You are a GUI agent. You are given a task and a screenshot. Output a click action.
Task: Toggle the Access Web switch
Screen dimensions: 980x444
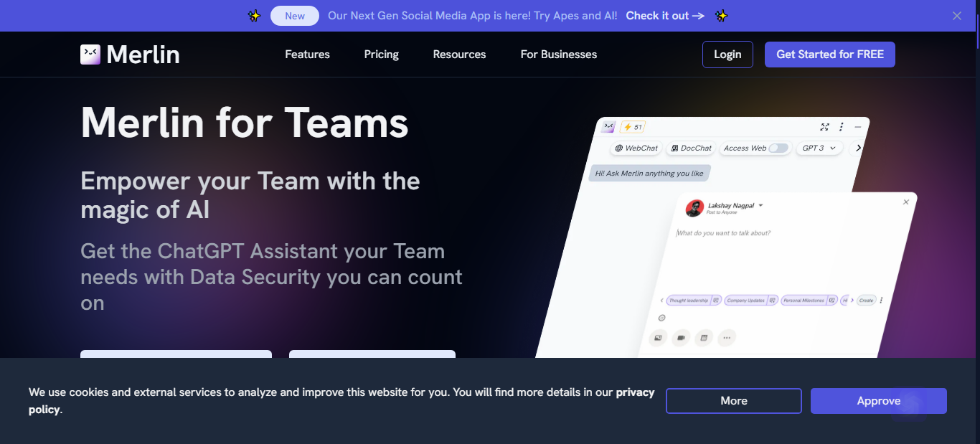[778, 148]
